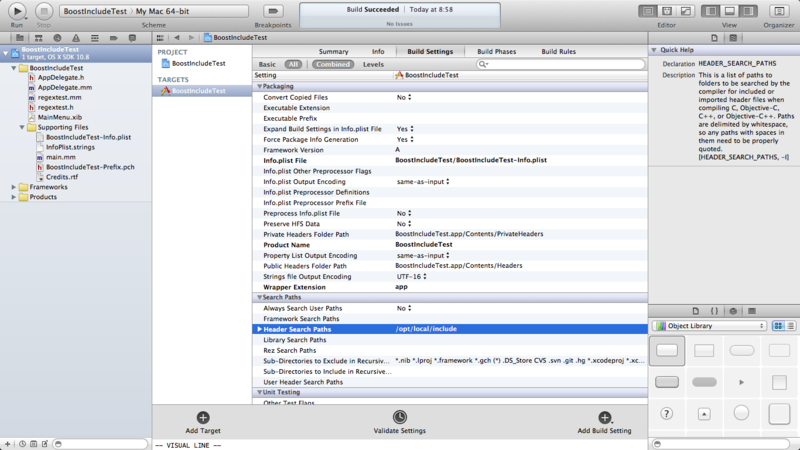
Task: Stop the running build
Action: [44, 11]
